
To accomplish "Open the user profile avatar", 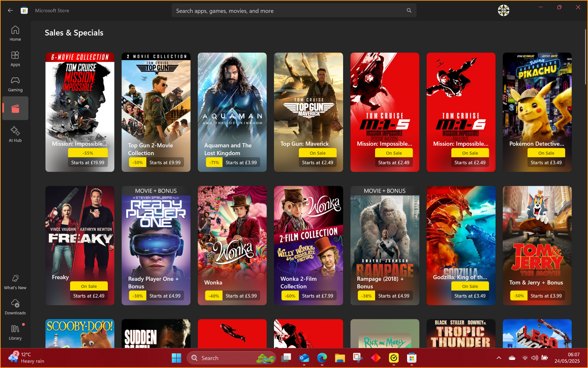I will click(x=503, y=11).
